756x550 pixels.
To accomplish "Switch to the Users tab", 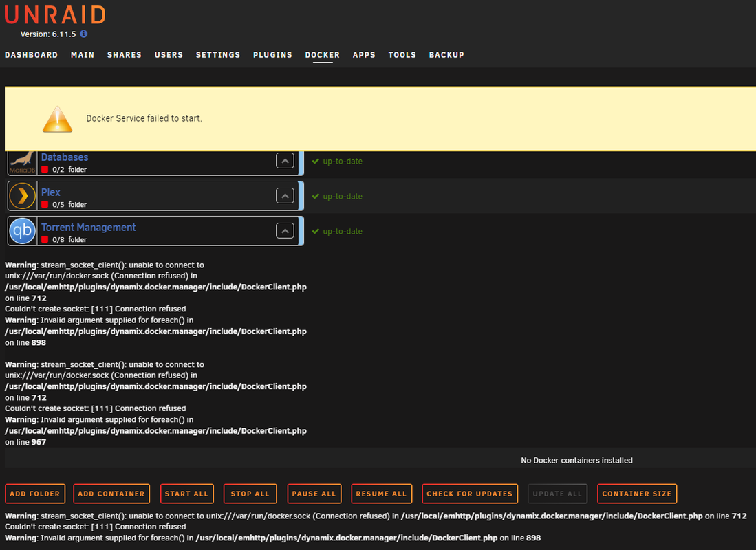I will tap(169, 55).
